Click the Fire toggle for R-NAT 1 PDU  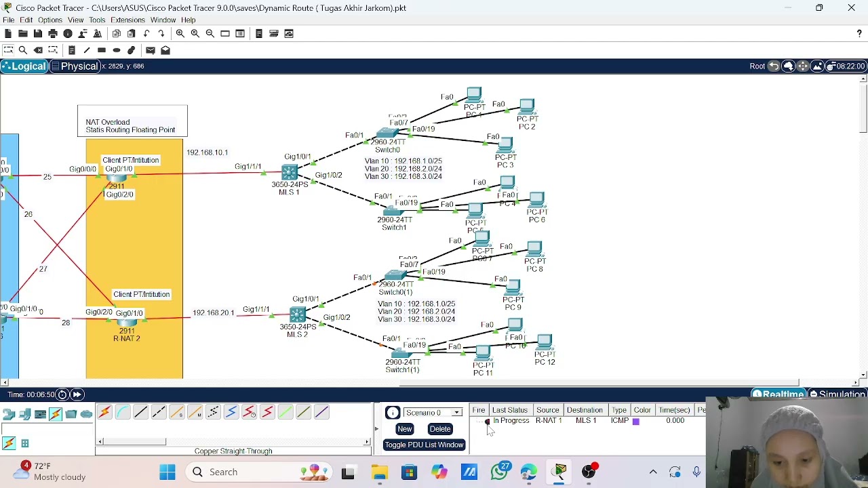(x=487, y=422)
